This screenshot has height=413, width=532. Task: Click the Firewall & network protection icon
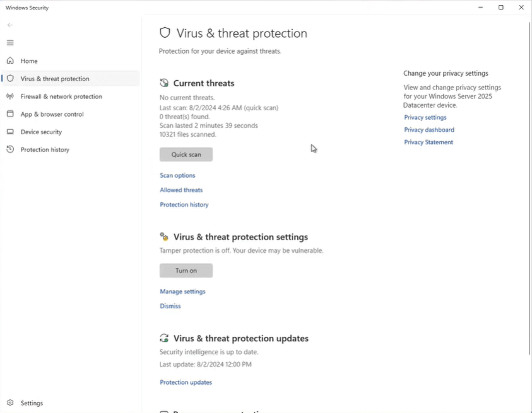[10, 96]
